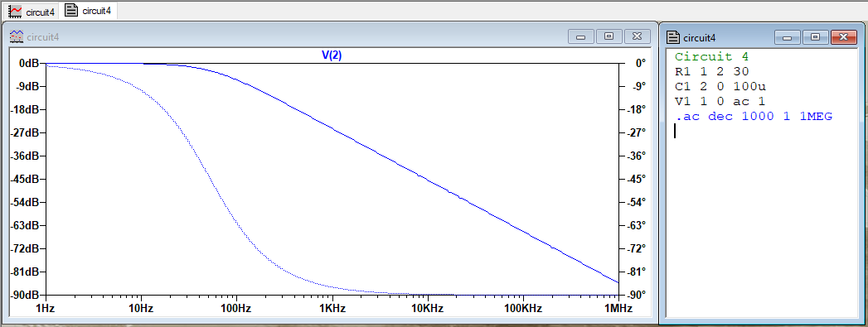
Task: Maximize the circuit4 plot window
Action: 609,37
